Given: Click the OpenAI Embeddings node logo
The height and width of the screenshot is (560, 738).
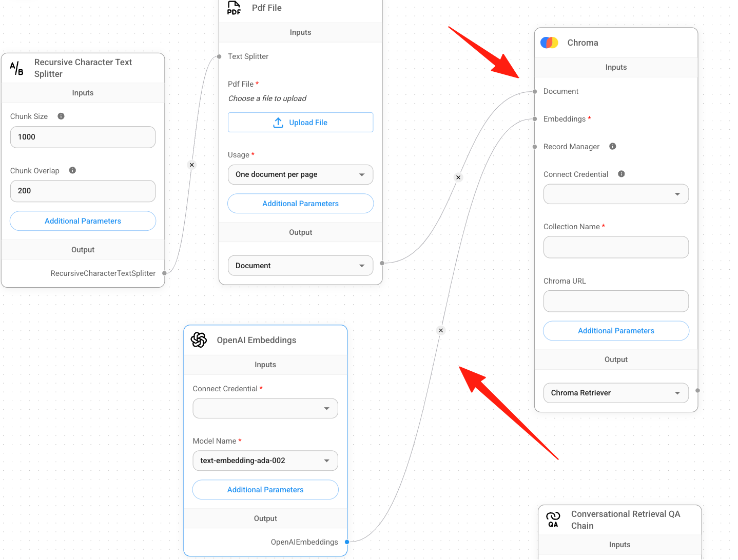Looking at the screenshot, I should point(199,340).
